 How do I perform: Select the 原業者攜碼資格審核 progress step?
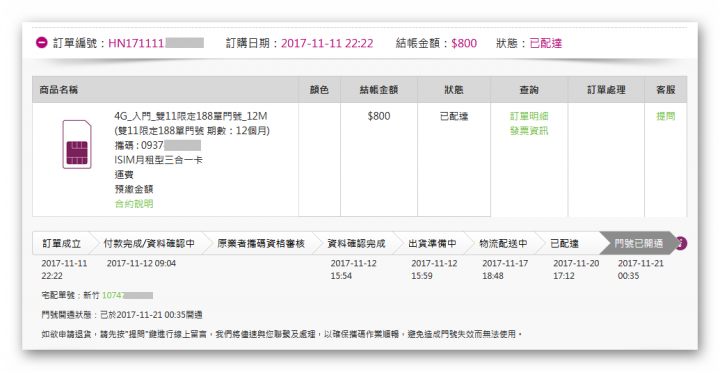tap(261, 243)
